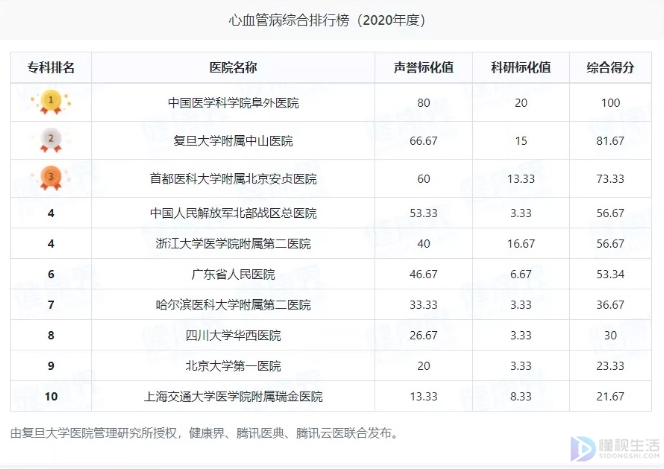Click the footer note about 复旦大学医院管理研究所授权

pos(205,433)
